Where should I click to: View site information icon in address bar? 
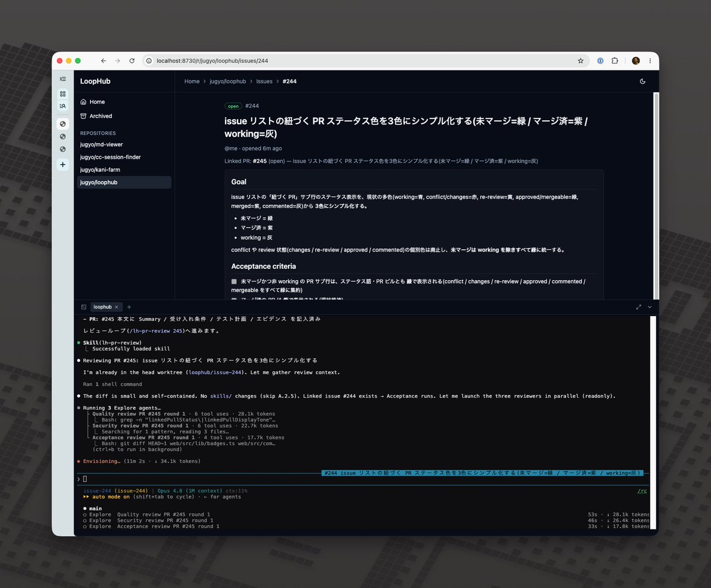(149, 61)
